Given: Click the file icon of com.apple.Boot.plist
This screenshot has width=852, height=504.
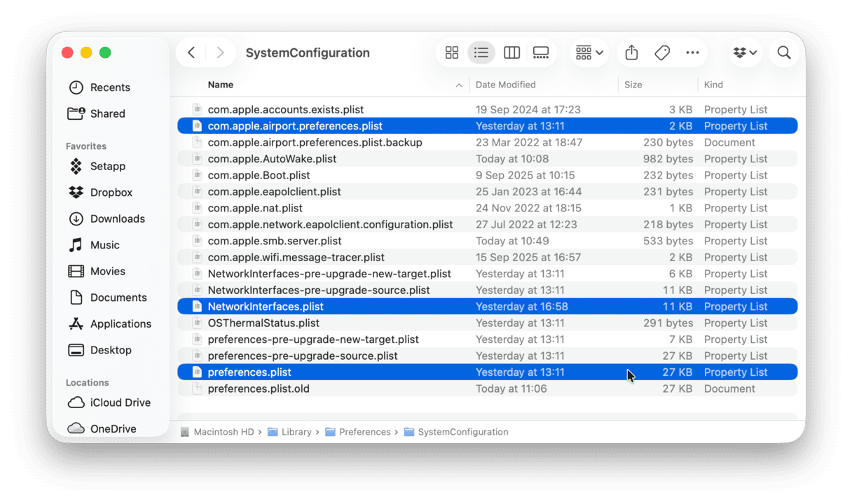Looking at the screenshot, I should [x=197, y=175].
